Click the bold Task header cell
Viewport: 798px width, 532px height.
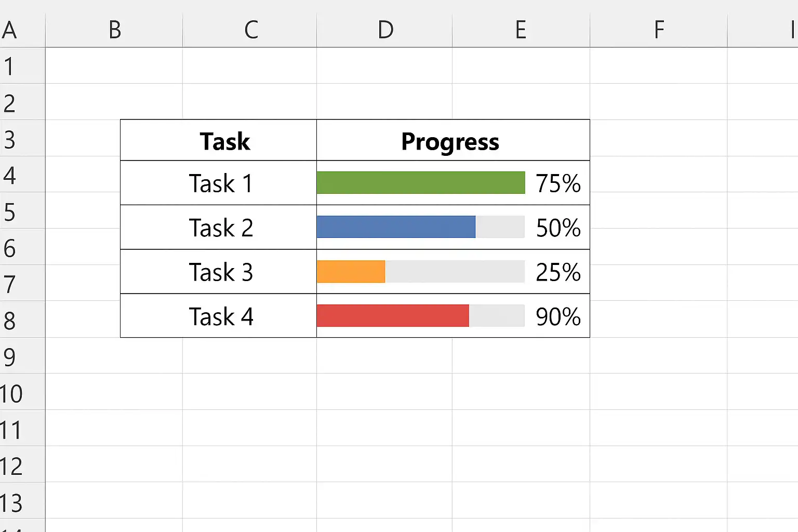224,141
